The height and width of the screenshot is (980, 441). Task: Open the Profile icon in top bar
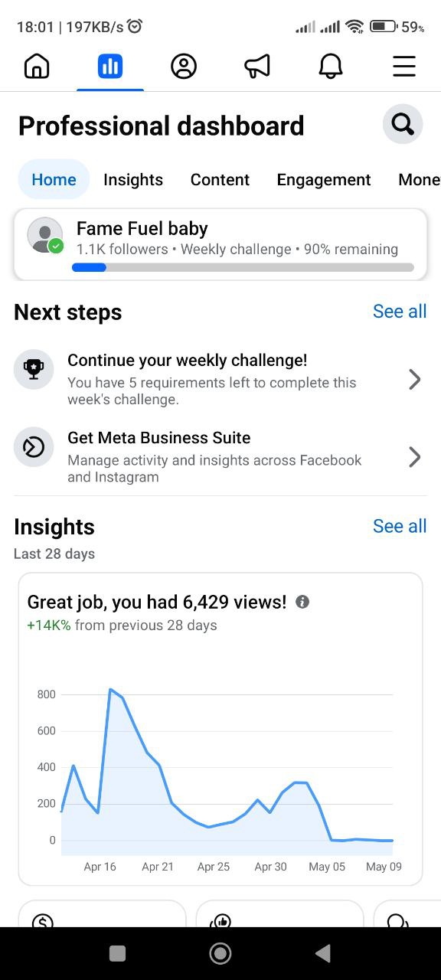coord(184,67)
